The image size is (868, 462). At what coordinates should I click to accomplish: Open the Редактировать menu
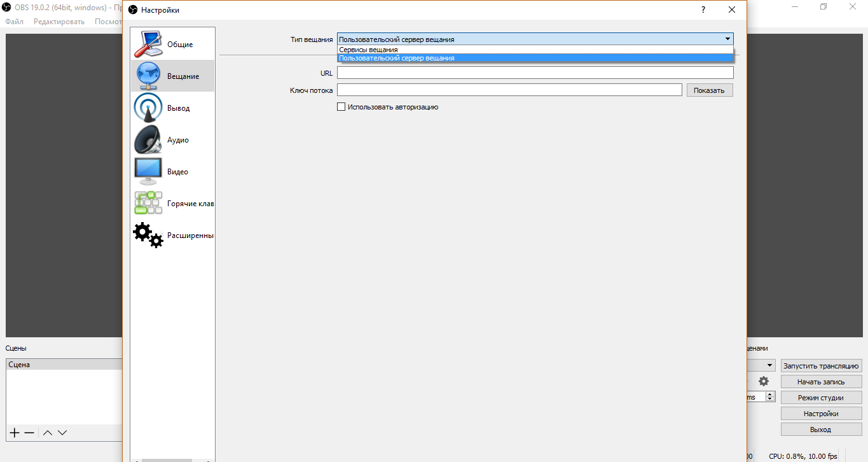[x=59, y=22]
